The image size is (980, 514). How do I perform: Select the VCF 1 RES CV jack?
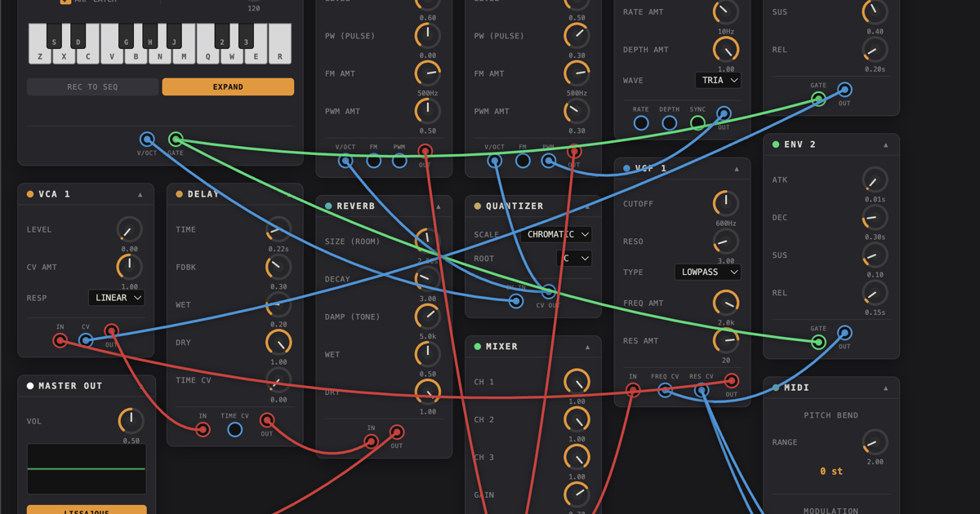701,391
